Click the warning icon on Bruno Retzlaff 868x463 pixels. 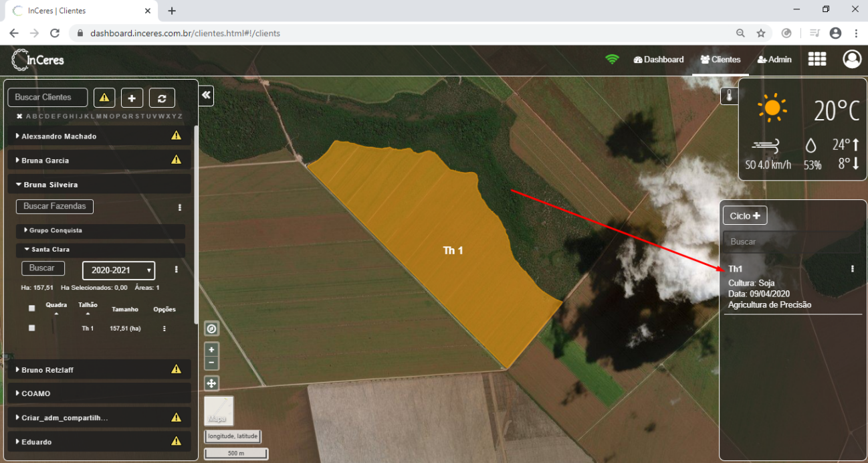coord(176,369)
